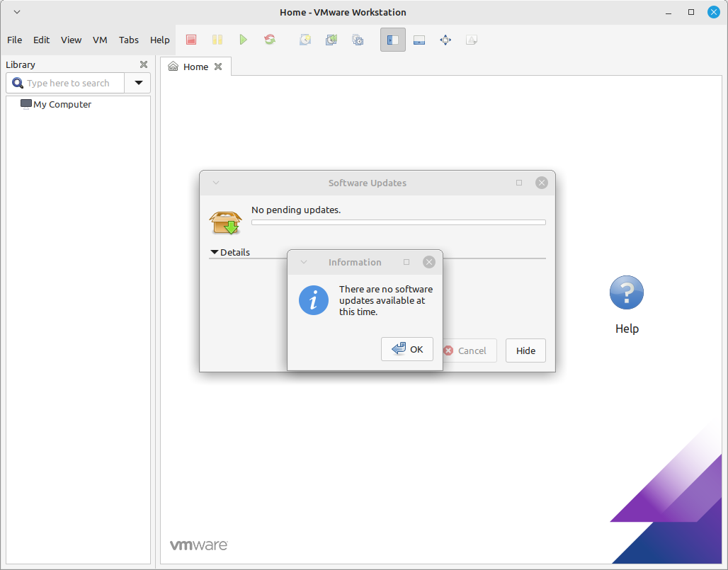Click OK in the Information dialog
The height and width of the screenshot is (570, 728).
[407, 349]
